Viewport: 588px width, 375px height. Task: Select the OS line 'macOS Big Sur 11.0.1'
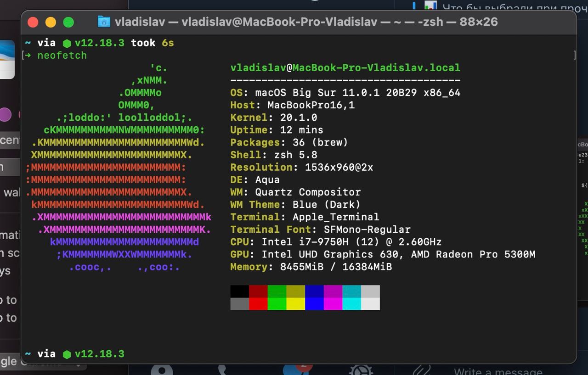pyautogui.click(x=345, y=93)
